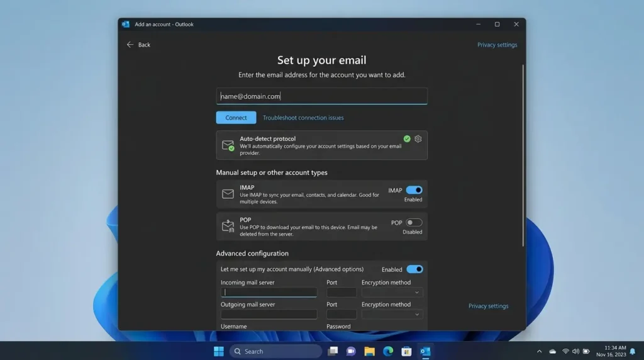Screen dimensions: 644x360
Task: Click the IMAP envelope icon
Action: click(x=228, y=194)
